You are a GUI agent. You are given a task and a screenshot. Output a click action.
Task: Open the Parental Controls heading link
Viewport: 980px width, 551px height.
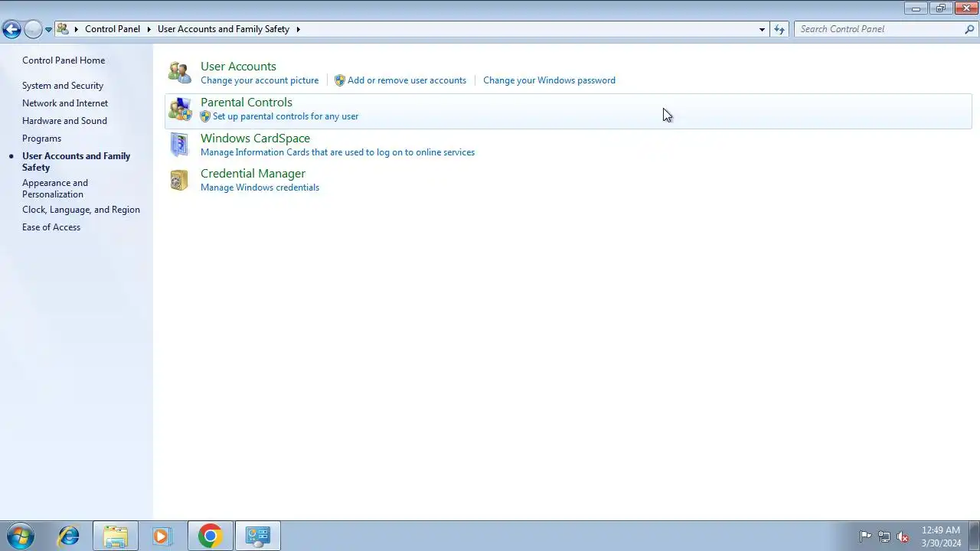[247, 103]
